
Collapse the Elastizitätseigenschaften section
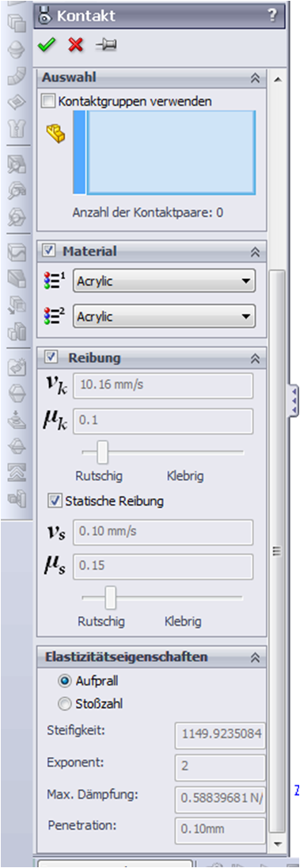click(x=255, y=658)
